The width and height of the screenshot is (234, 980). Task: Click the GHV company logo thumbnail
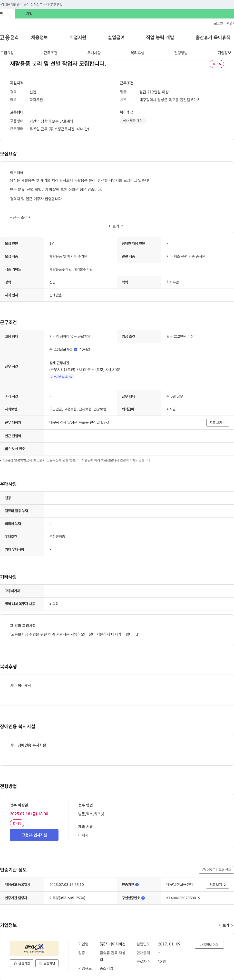tap(34, 948)
